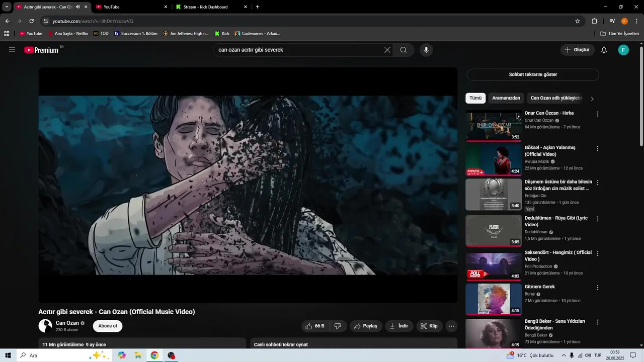Viewport: 644px width, 362px height.
Task: View site information icon in address bar
Action: [46, 21]
